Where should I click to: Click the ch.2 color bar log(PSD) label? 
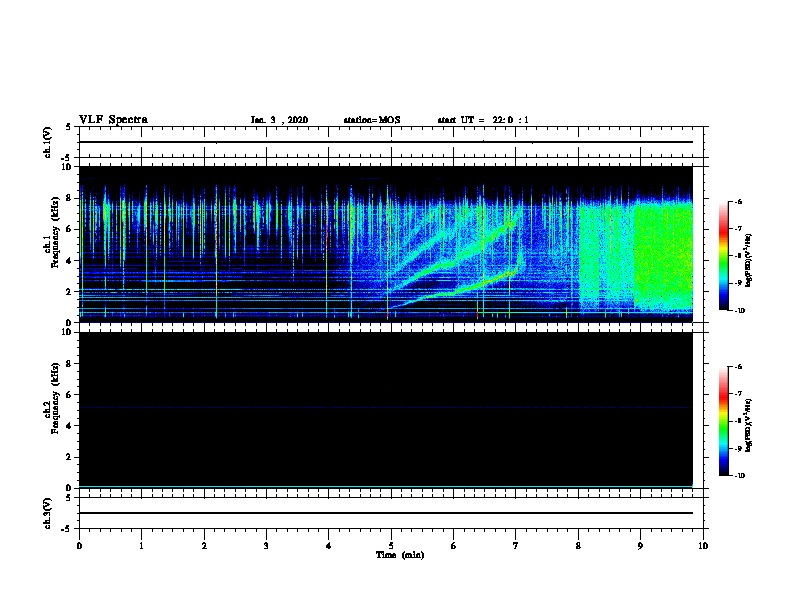pyautogui.click(x=748, y=425)
